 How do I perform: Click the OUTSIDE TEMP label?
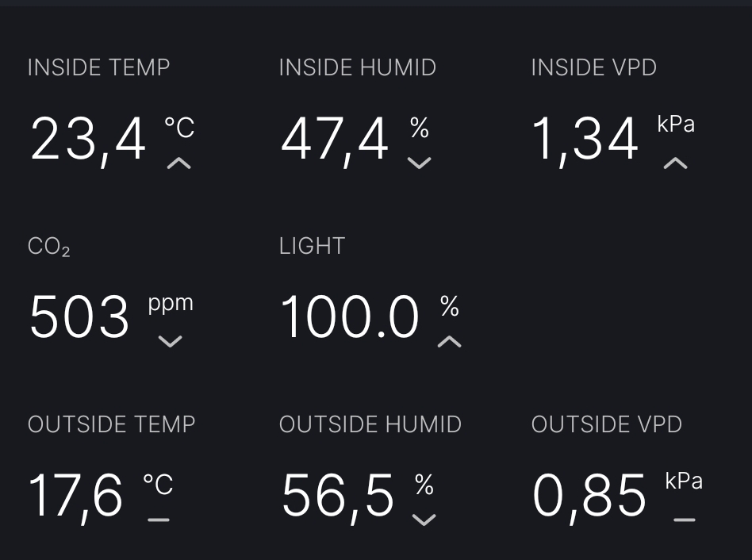[111, 424]
